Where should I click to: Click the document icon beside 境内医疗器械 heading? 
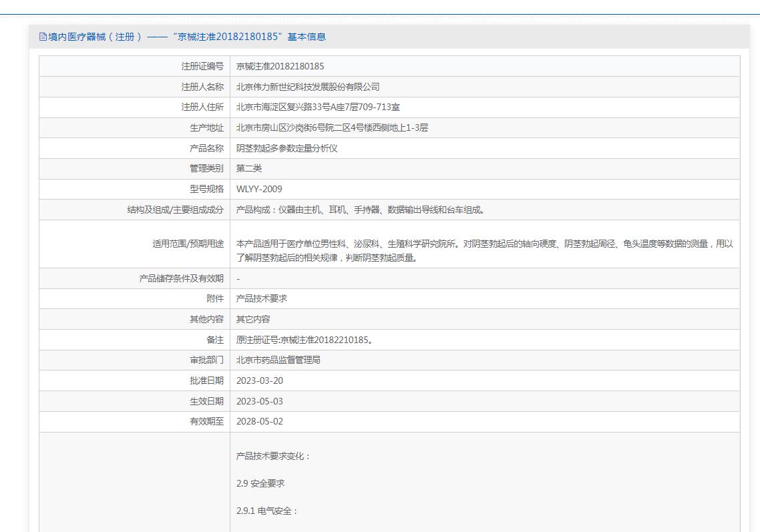pos(43,37)
